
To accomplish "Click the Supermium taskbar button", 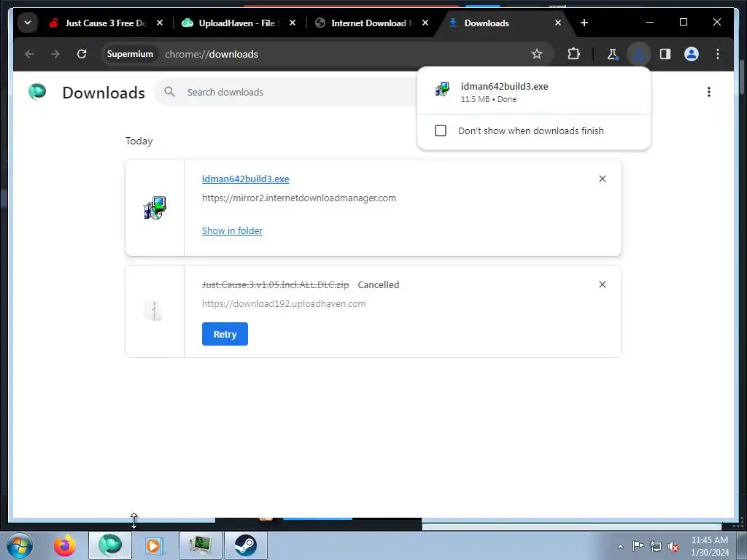I will pos(110,545).
